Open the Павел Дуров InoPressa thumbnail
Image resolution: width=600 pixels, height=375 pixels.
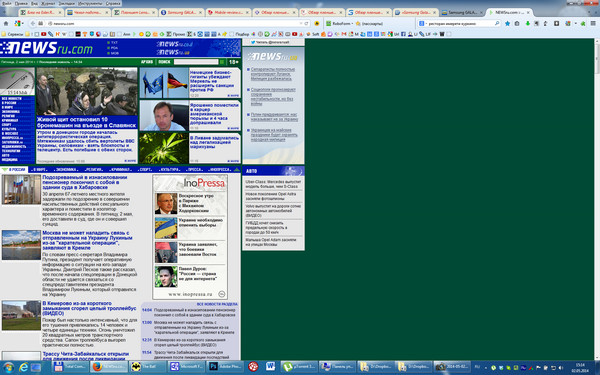pyautogui.click(x=166, y=276)
